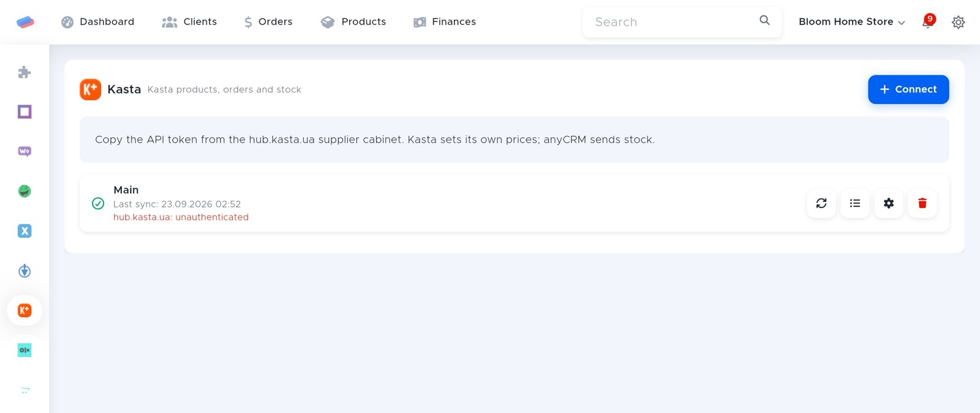Click the 'Last sync: 23.09.2026 02:52' text
The image size is (980, 413).
pos(177,204)
